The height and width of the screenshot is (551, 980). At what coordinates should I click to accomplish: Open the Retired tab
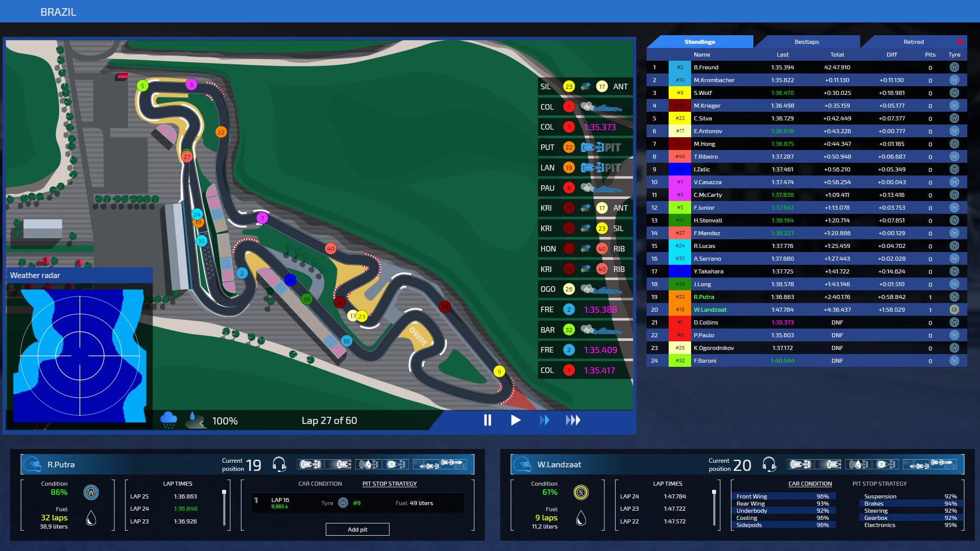(913, 42)
